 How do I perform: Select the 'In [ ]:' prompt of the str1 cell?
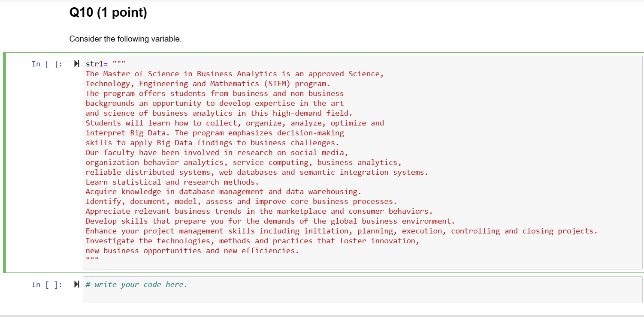click(47, 63)
